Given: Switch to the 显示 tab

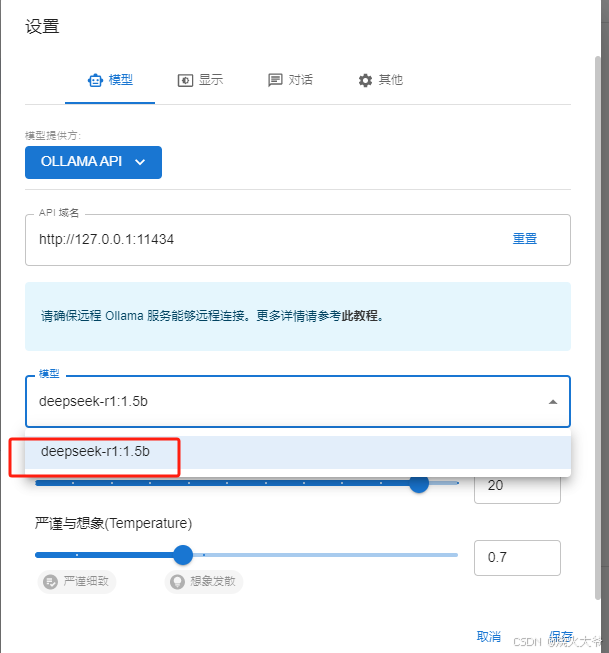Looking at the screenshot, I should 200,80.
